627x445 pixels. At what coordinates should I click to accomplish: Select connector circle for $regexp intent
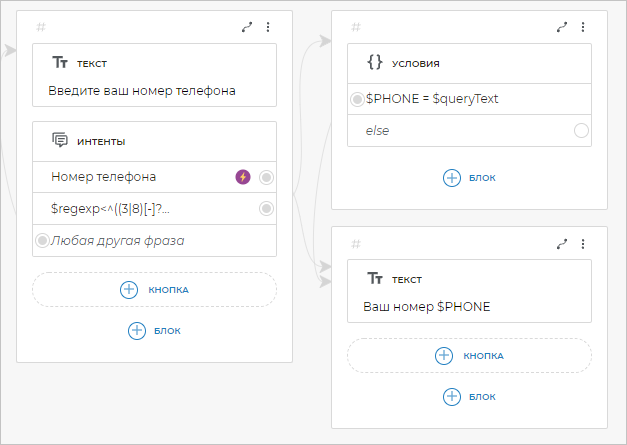(x=266, y=208)
